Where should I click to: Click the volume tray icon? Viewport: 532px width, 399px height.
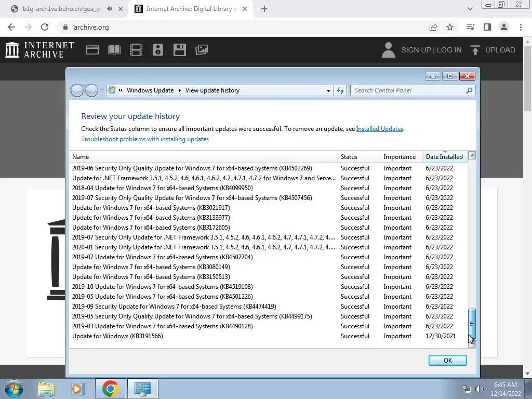[x=480, y=389]
